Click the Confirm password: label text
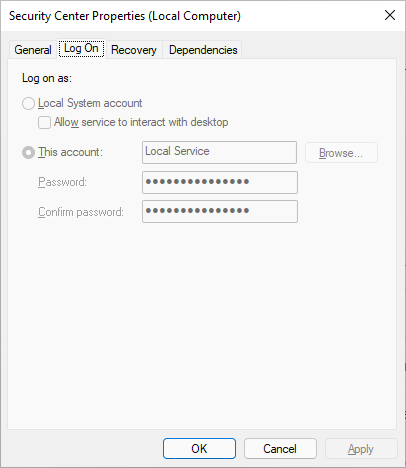 81,212
